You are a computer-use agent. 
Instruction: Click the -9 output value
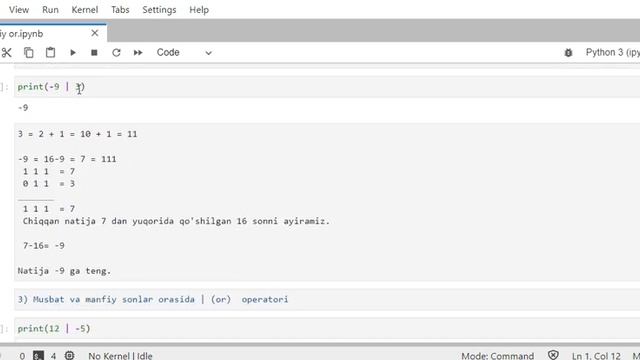(23, 108)
